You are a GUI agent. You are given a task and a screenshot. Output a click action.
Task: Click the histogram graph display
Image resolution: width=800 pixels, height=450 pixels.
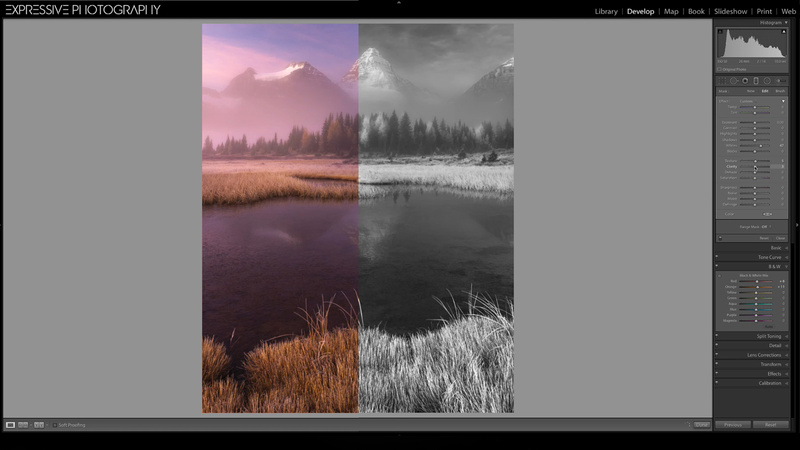pyautogui.click(x=752, y=45)
